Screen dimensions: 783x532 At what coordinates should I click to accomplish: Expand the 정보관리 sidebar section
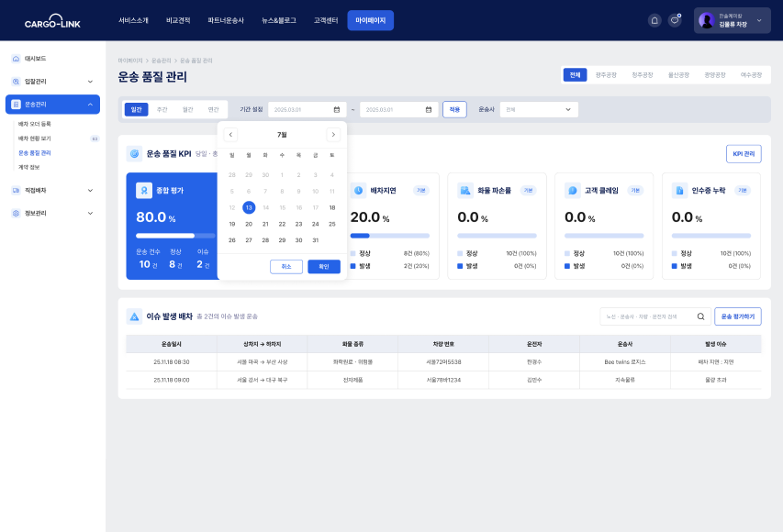pos(90,213)
